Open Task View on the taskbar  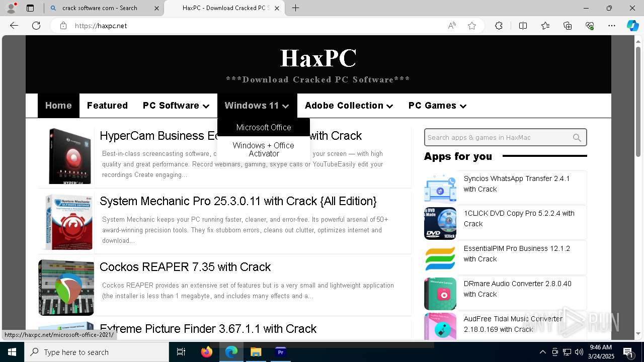click(x=181, y=352)
